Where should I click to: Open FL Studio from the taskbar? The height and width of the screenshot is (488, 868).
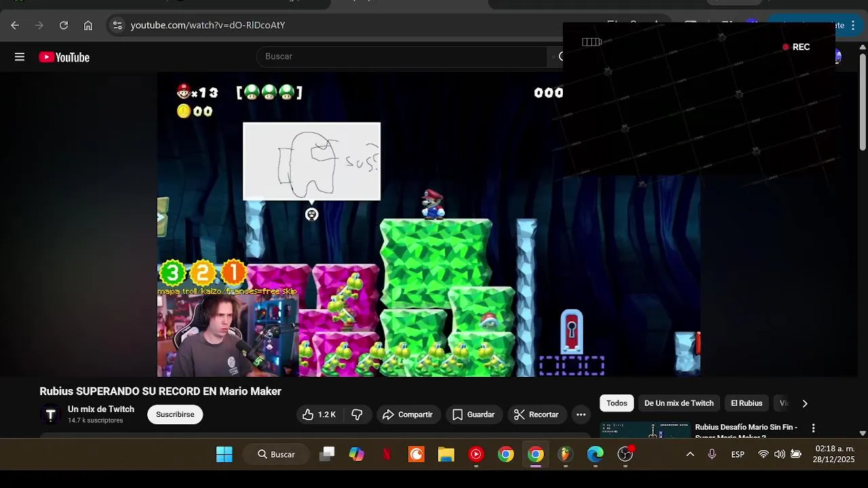tap(566, 455)
